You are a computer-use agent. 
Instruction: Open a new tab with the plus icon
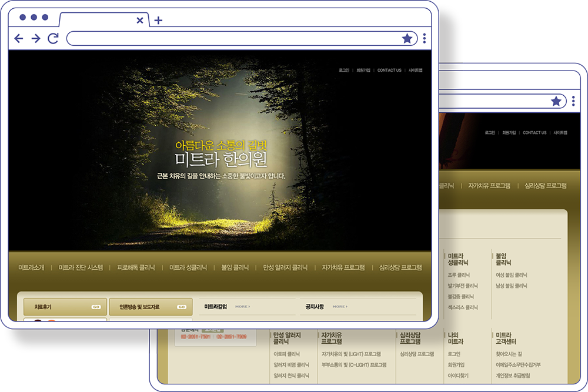coord(157,20)
